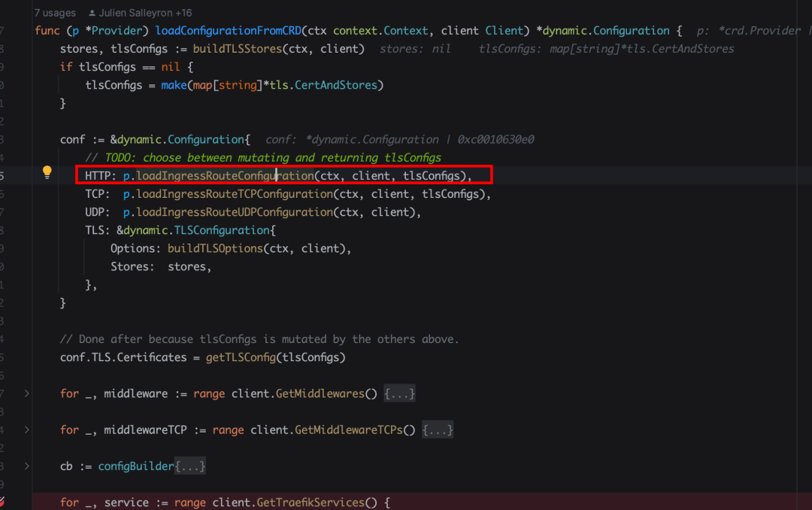812x510 pixels.
Task: Unfold the {...} block after GetMiddlewares()
Action: click(x=399, y=394)
